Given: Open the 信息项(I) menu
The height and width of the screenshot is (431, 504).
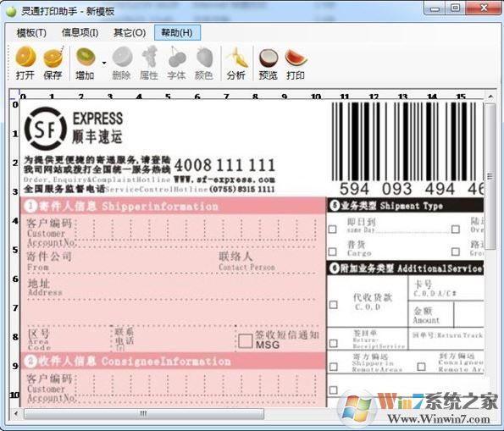Looking at the screenshot, I should 80,33.
